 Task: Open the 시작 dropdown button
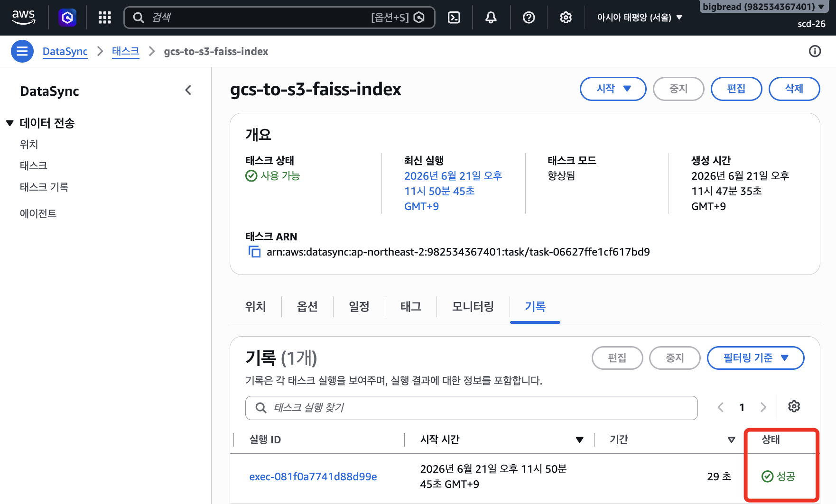[x=613, y=89]
